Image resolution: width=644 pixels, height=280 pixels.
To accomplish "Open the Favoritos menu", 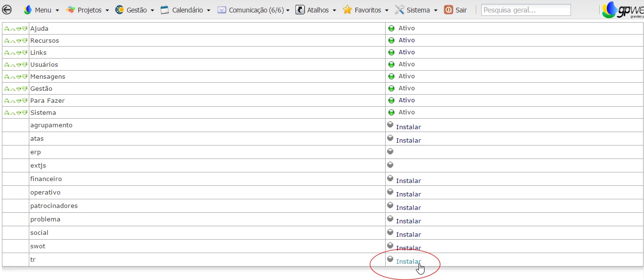I will click(366, 10).
